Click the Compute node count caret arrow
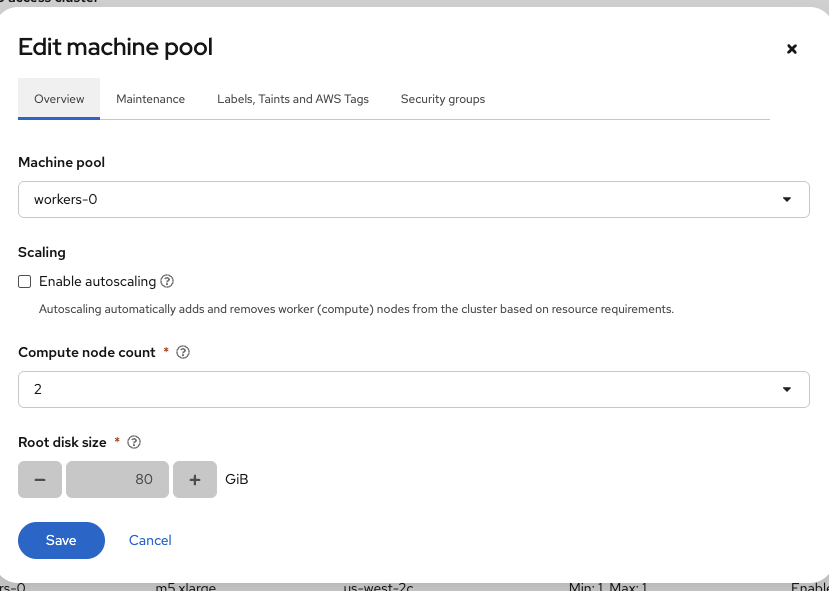Image resolution: width=829 pixels, height=591 pixels. (787, 389)
